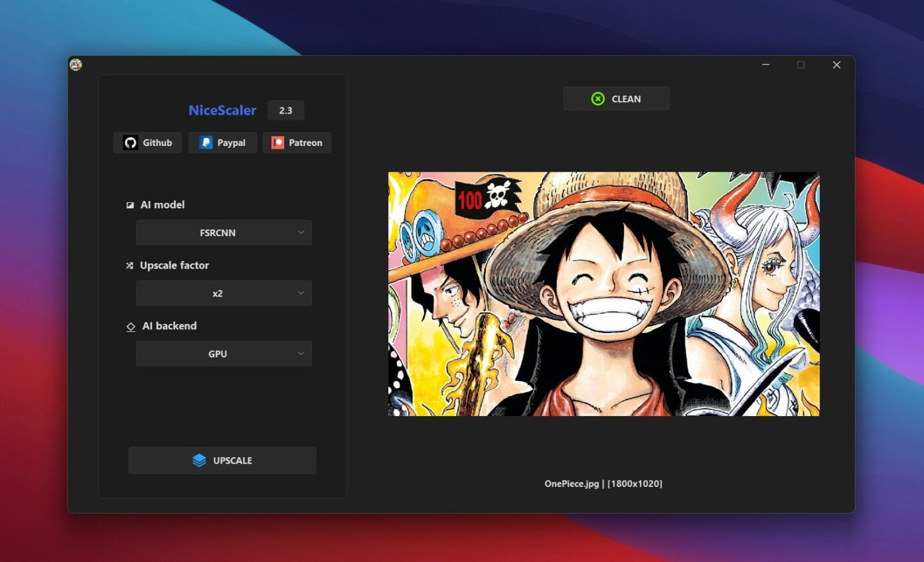Click the NiceScaler app icon in title bar
This screenshot has height=562, width=924.
pyautogui.click(x=76, y=64)
